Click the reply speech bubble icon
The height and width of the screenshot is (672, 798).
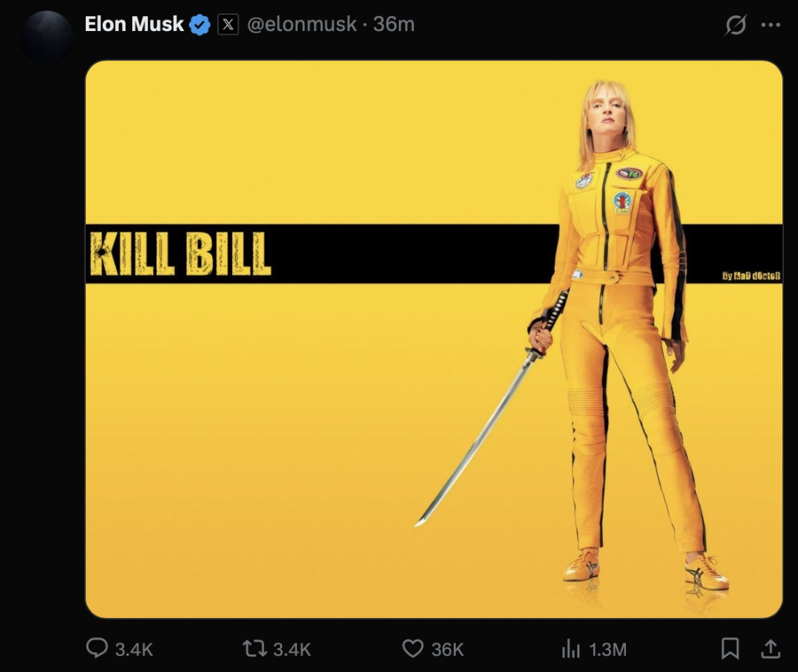97,648
